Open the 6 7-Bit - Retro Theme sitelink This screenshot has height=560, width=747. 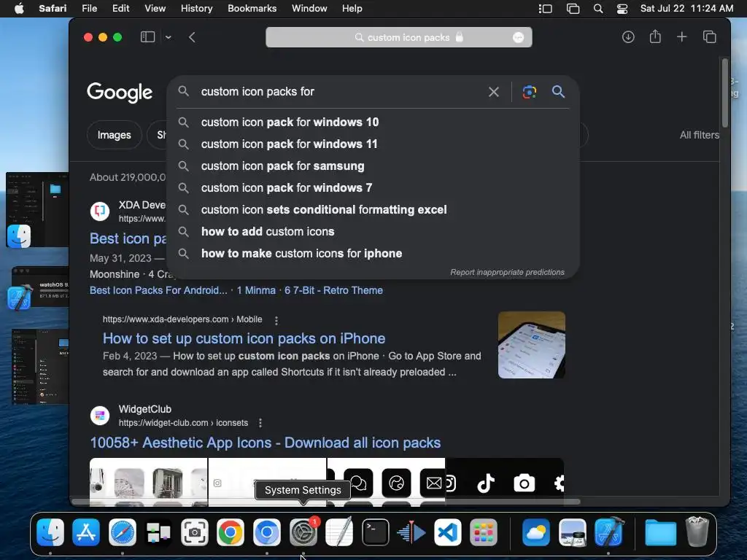[333, 290]
